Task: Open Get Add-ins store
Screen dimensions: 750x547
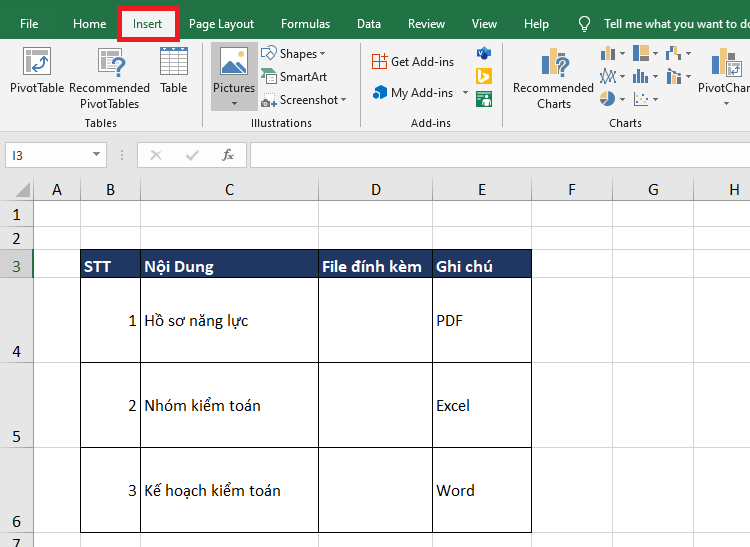Action: click(x=412, y=61)
